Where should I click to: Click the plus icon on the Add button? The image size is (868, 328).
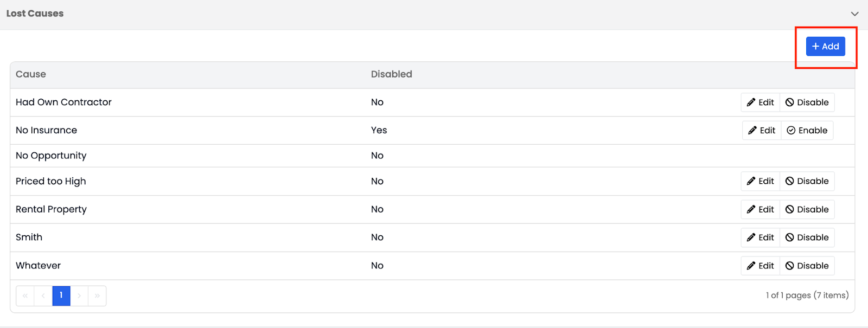816,46
